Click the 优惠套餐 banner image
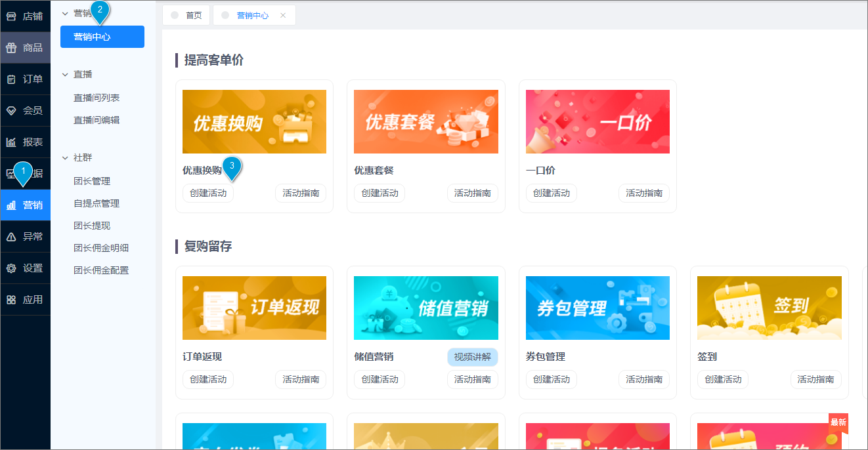868x450 pixels. [426, 122]
